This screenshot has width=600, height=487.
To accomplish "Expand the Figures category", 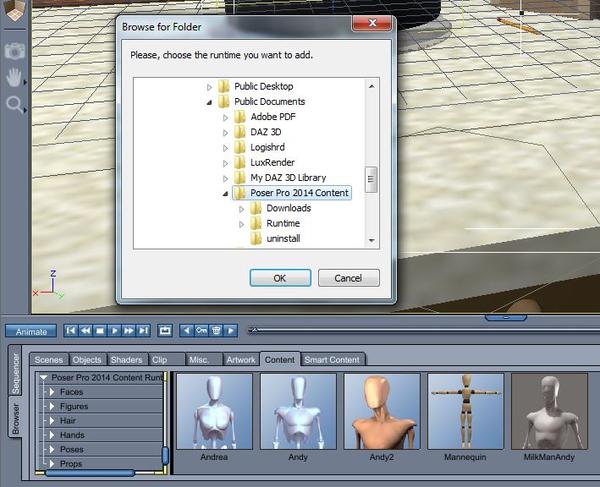I will pyautogui.click(x=51, y=406).
